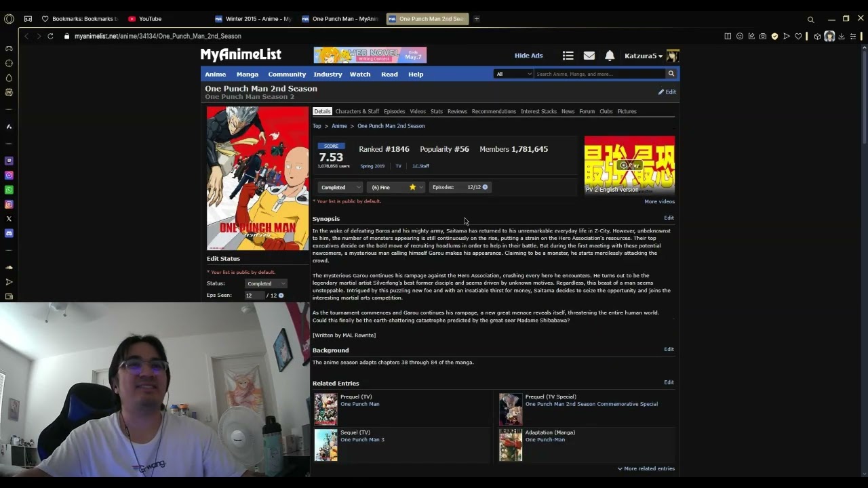868x488 pixels.
Task: Switch to the Episodes tab
Action: (394, 111)
